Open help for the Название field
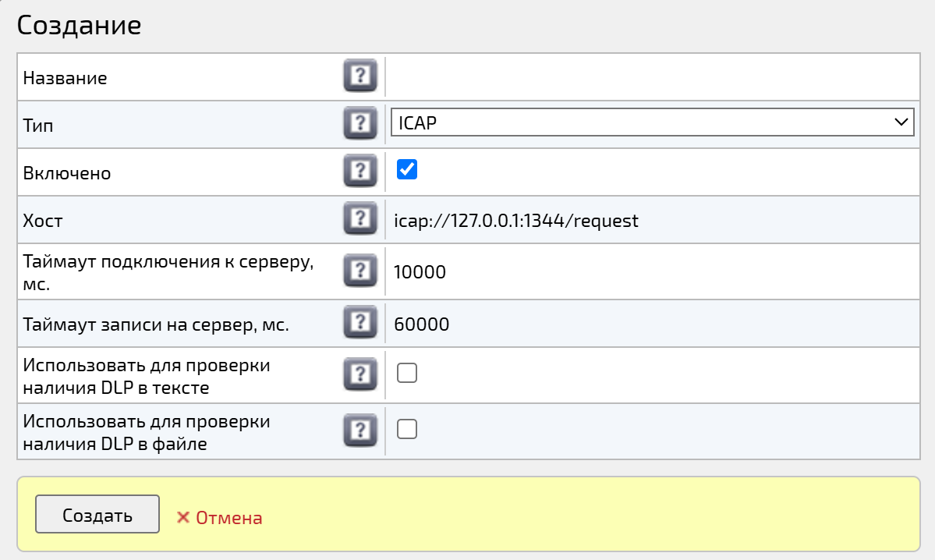The image size is (935, 560). [360, 76]
